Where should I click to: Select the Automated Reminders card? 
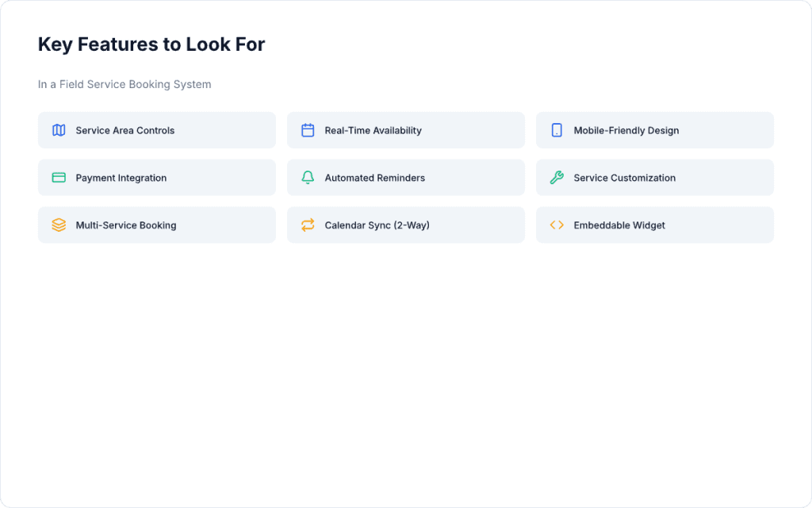click(x=405, y=177)
